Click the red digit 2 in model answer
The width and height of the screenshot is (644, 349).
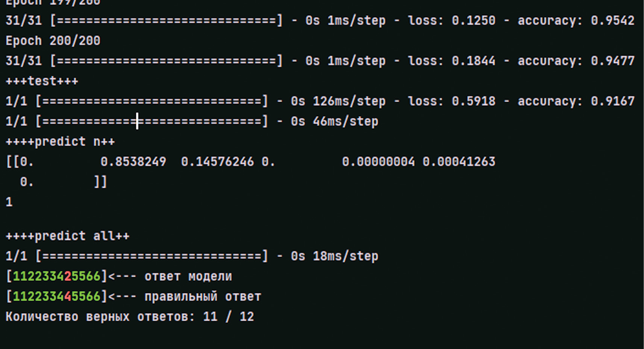point(68,277)
